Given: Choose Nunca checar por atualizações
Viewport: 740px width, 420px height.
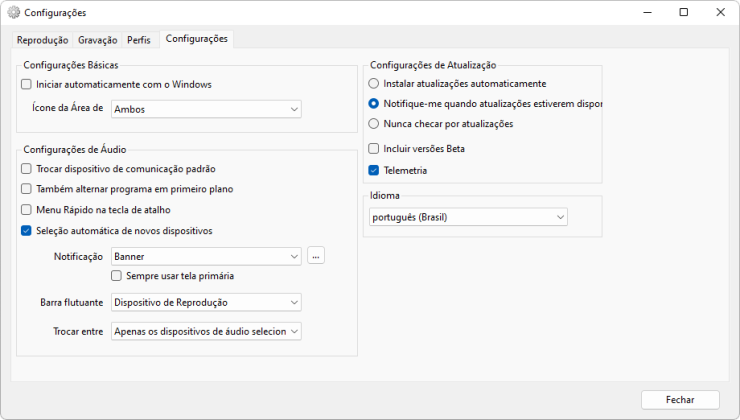Looking at the screenshot, I should pyautogui.click(x=373, y=124).
